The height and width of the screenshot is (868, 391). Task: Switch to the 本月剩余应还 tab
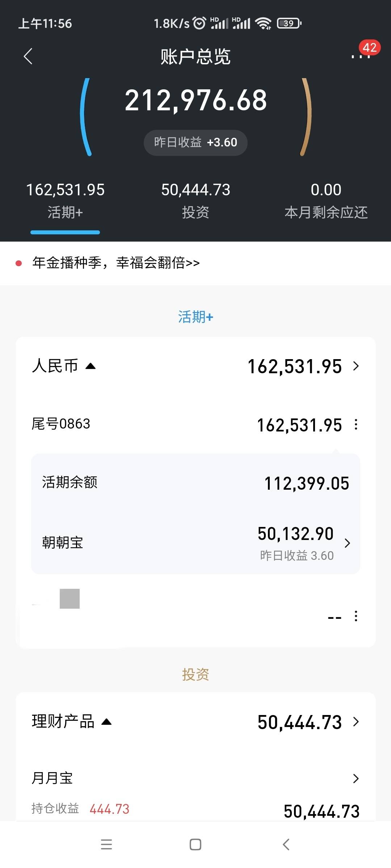(326, 201)
